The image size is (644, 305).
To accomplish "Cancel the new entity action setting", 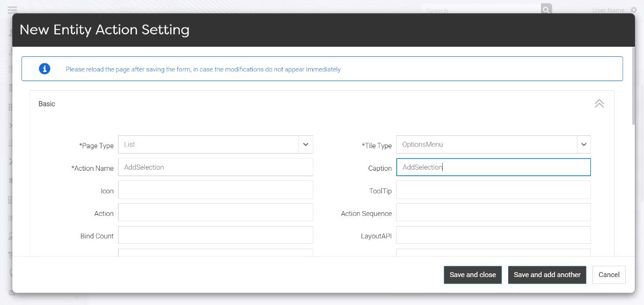I will click(609, 274).
